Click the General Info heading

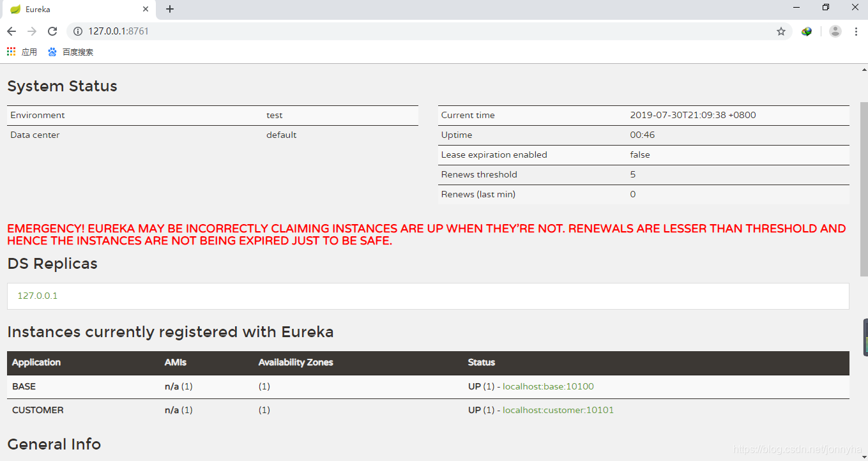pos(54,444)
